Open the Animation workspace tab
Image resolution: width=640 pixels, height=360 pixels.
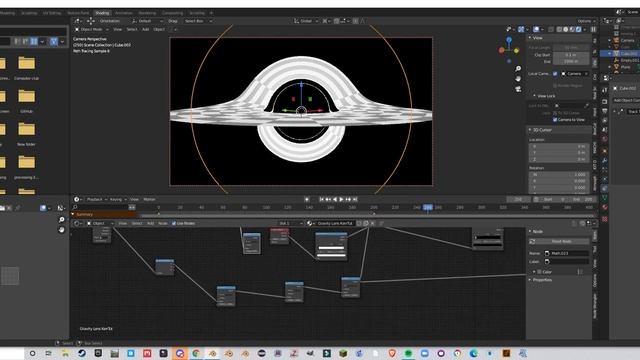pos(124,13)
